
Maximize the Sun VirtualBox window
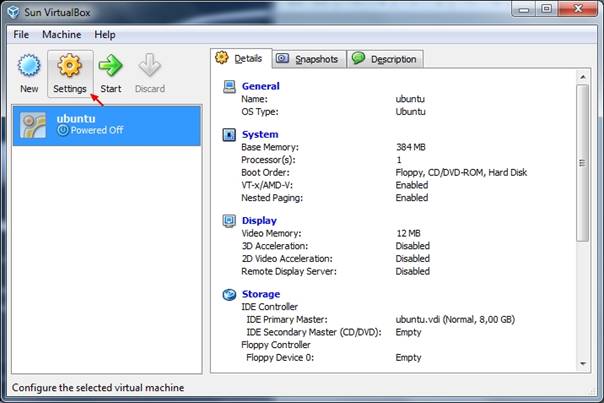[x=546, y=9]
